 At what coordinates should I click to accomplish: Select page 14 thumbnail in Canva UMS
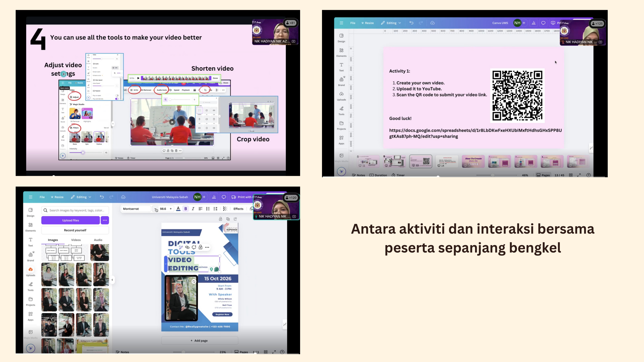click(447, 161)
